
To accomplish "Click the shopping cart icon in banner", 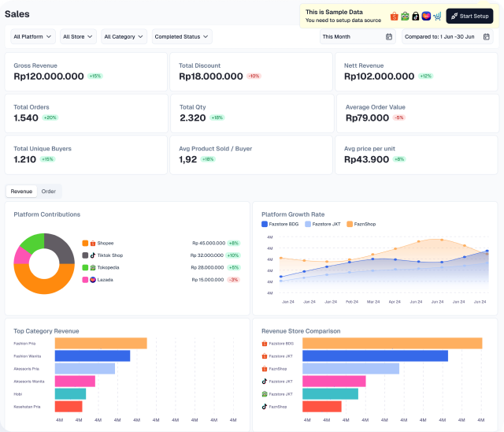I will pos(437,16).
